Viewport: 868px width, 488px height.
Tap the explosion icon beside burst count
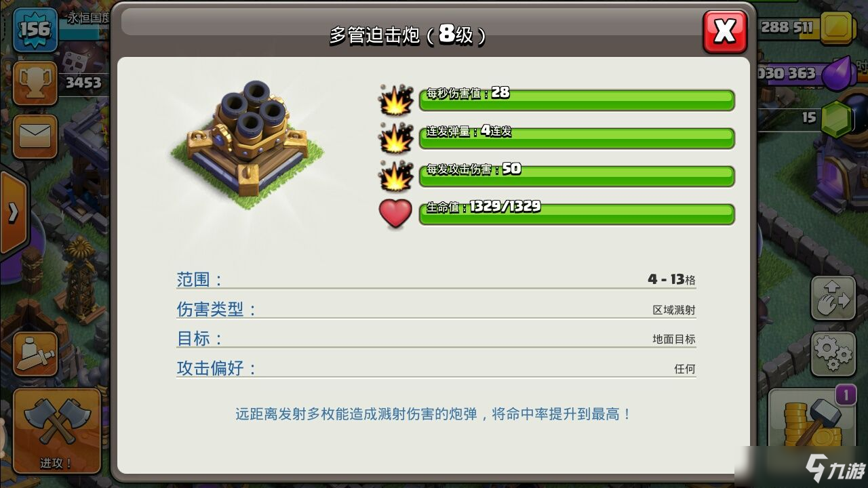(395, 138)
